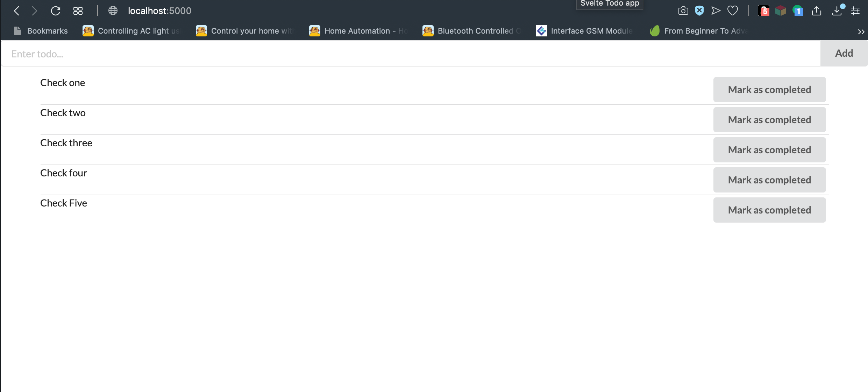
Task: Click the paper-plane send icon
Action: tap(716, 11)
